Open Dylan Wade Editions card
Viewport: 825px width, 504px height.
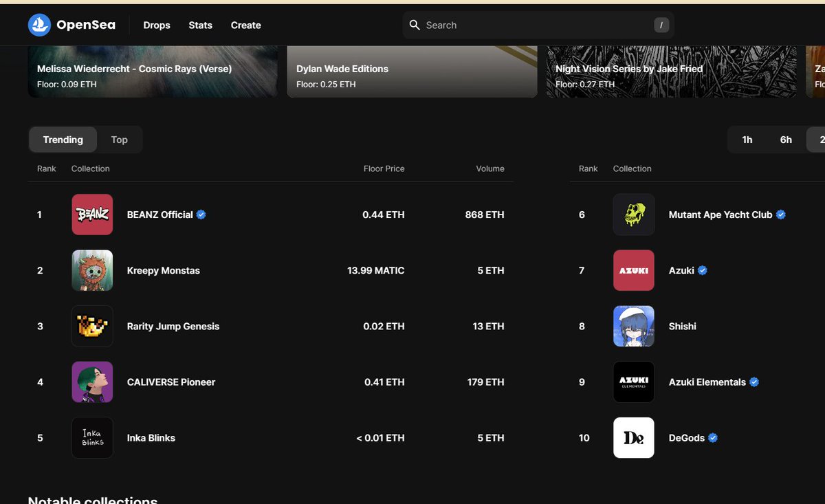412,72
